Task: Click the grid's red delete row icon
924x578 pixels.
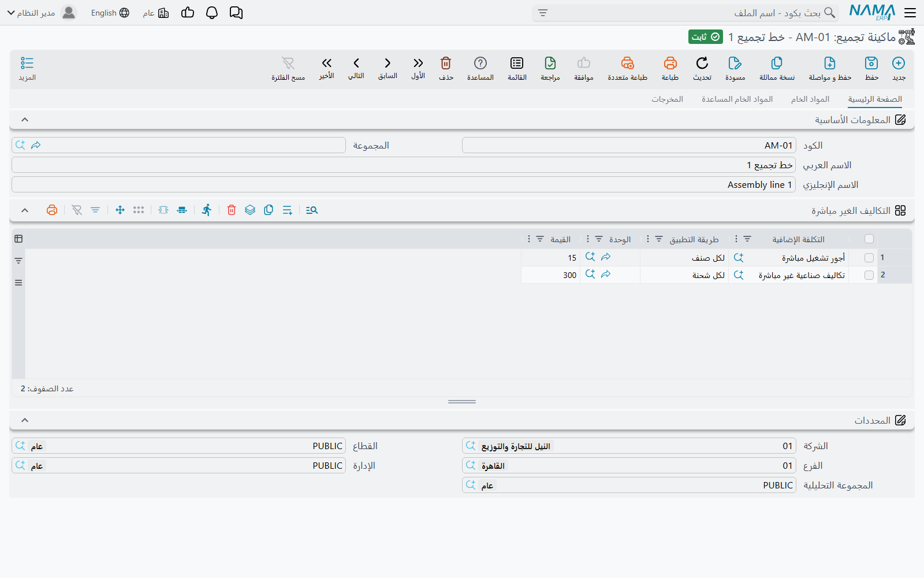Action: [232, 210]
